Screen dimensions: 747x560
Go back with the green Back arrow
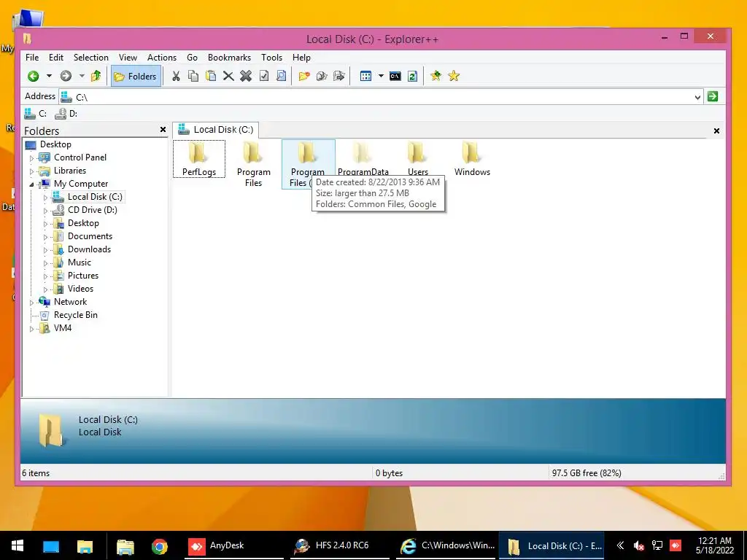click(x=33, y=76)
